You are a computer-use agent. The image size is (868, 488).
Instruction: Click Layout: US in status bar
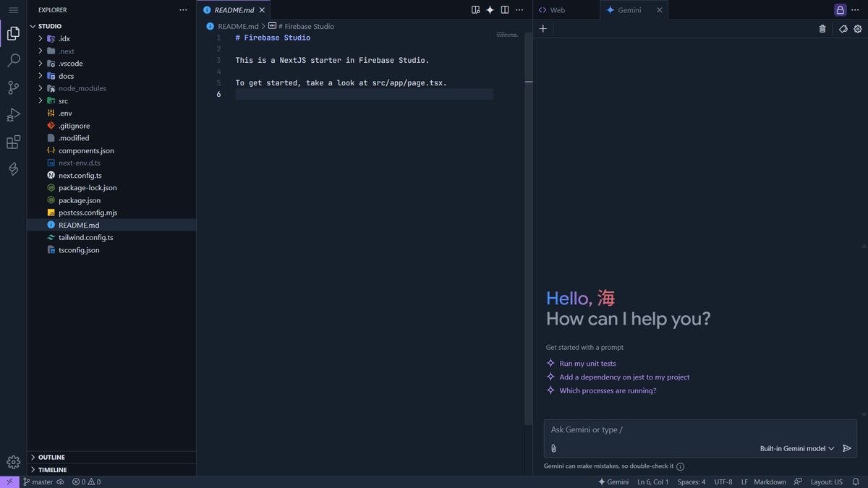pos(827,481)
